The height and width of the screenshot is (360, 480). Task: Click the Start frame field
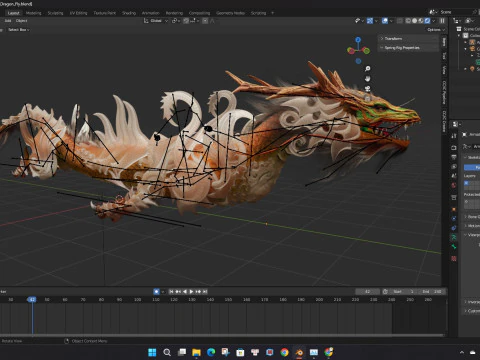pyautogui.click(x=404, y=292)
